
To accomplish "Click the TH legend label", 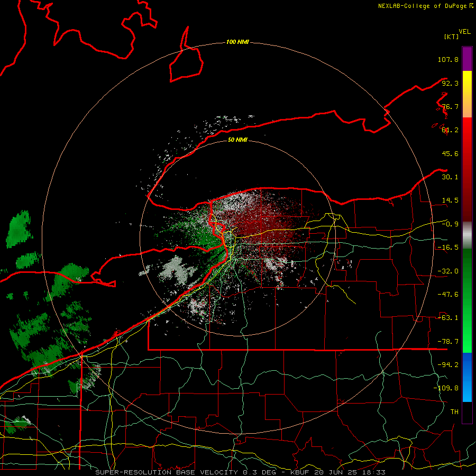I will [x=454, y=412].
